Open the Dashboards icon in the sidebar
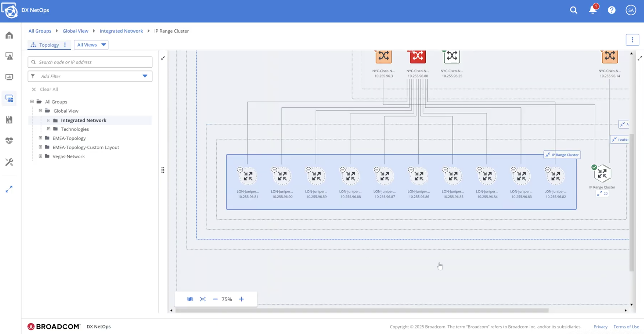This screenshot has height=334, width=644. 9,77
